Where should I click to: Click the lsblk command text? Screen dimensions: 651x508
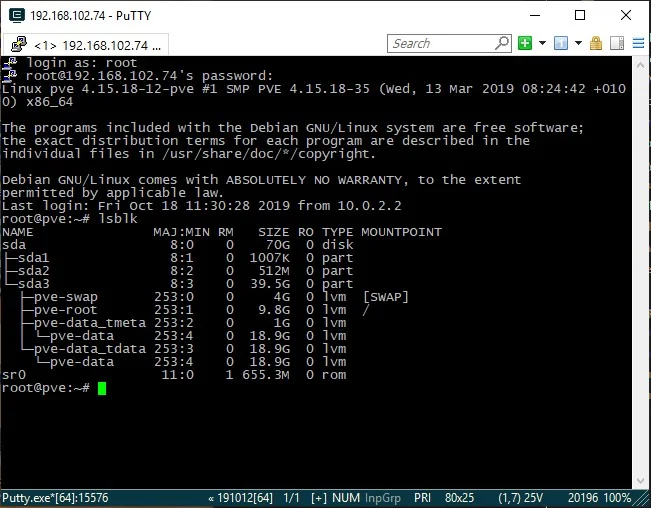(x=118, y=219)
